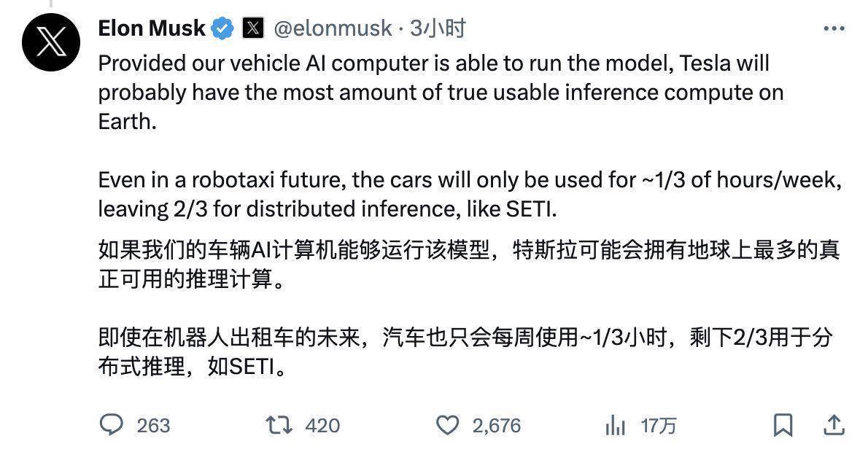Viewport: 868px width, 452px height.
Task: Click the square X affiliation badge
Action: click(252, 28)
